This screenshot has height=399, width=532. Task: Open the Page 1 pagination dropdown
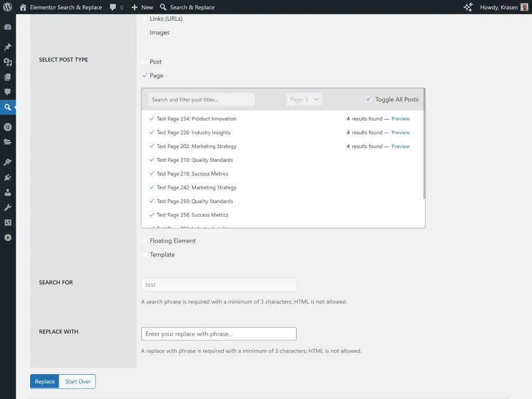[x=304, y=99]
